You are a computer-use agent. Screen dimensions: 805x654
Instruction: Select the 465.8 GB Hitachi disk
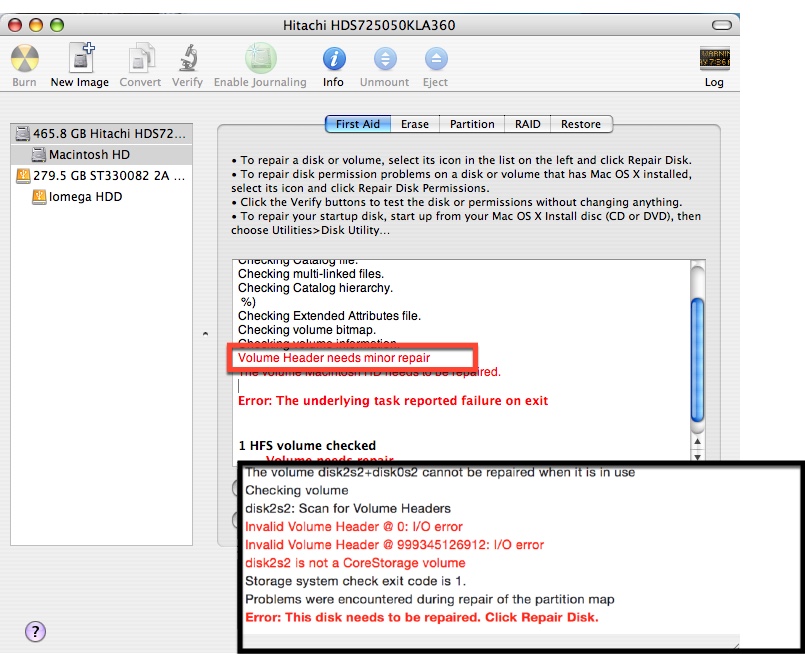tap(100, 134)
